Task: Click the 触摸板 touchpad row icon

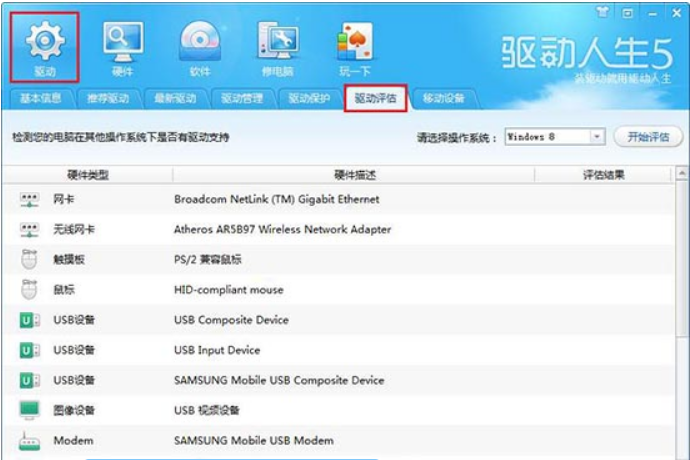Action: coord(29,259)
